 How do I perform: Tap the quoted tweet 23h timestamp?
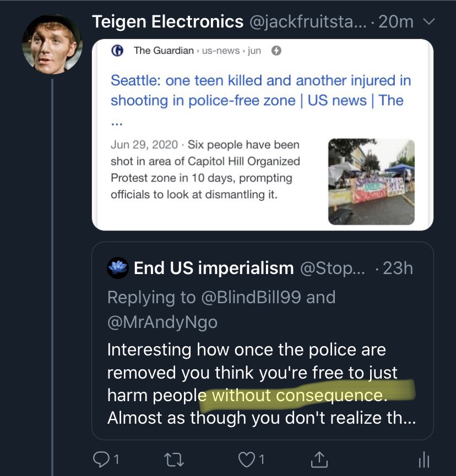(398, 268)
